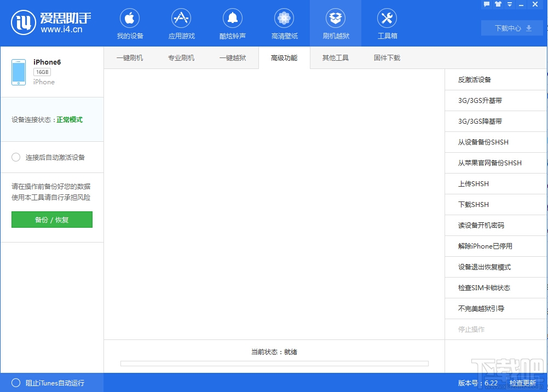Open 从苹果官网备份SHSH option
The image size is (548, 392).
point(489,163)
